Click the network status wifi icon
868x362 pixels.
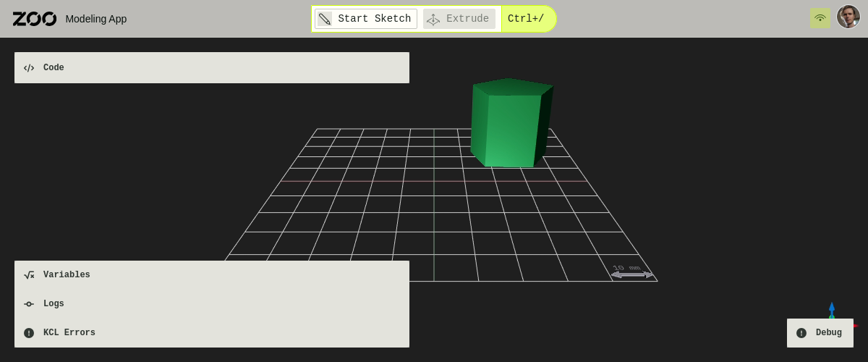[820, 18]
